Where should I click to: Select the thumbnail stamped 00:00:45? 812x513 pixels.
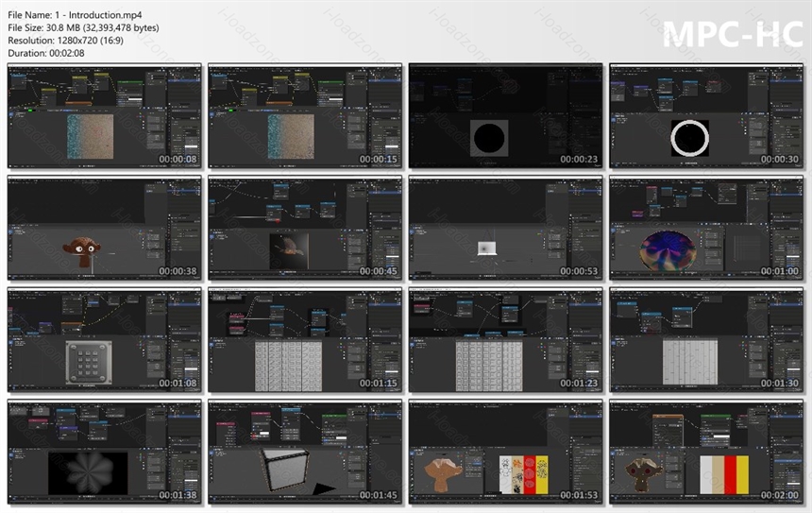tap(305, 228)
